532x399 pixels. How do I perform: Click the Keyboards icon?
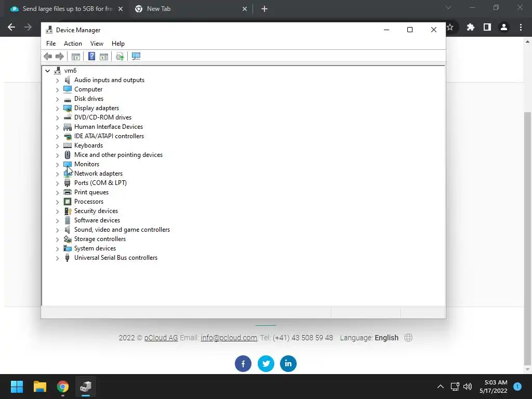click(x=68, y=145)
